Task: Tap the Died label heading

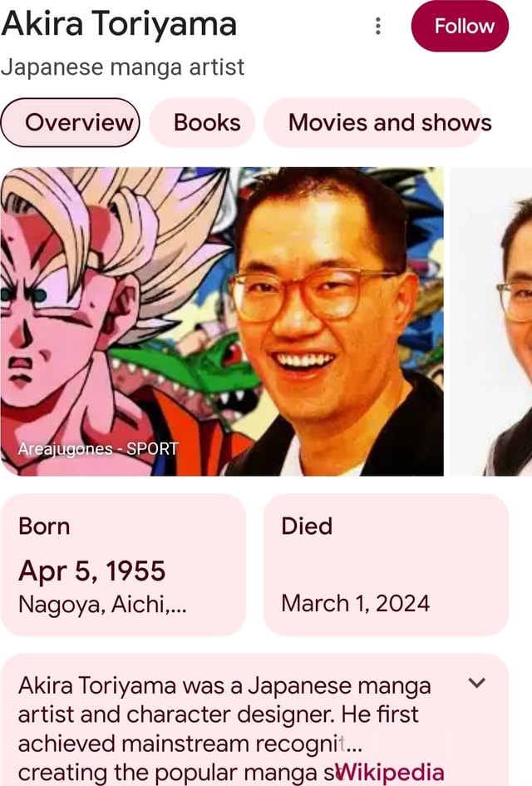Action: click(x=307, y=526)
